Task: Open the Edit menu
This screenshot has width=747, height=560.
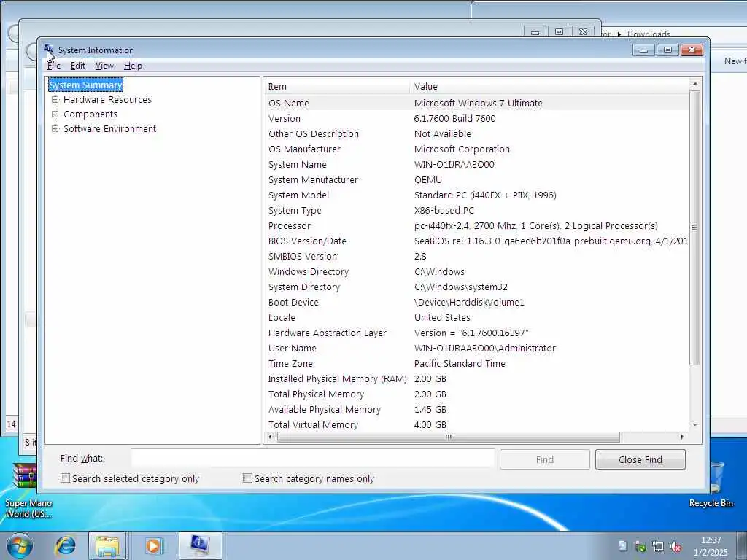Action: click(77, 66)
